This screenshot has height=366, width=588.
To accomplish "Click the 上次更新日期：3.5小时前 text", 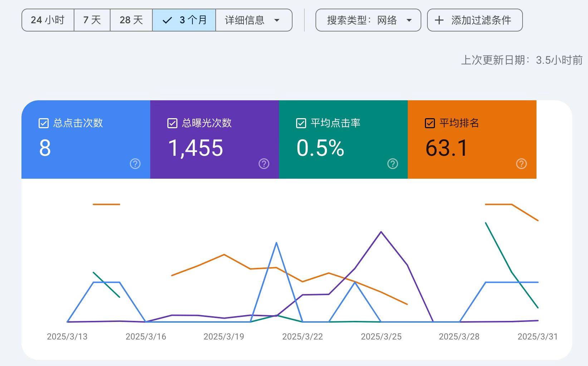I will (522, 60).
